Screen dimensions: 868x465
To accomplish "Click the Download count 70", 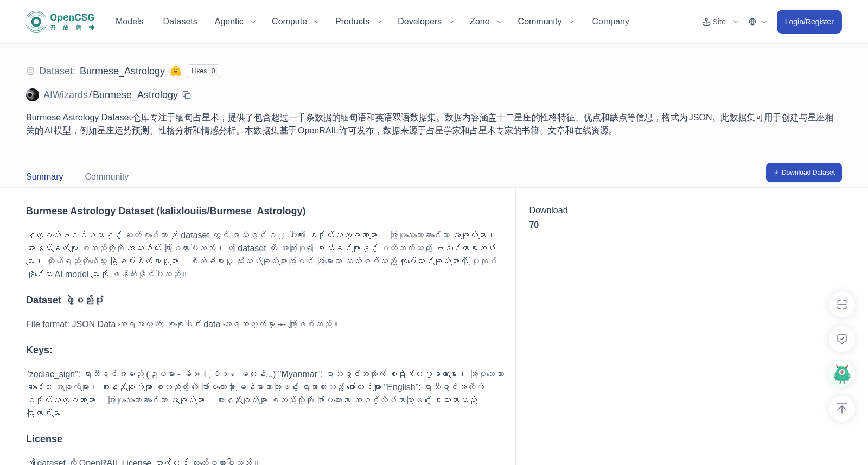I will (534, 225).
